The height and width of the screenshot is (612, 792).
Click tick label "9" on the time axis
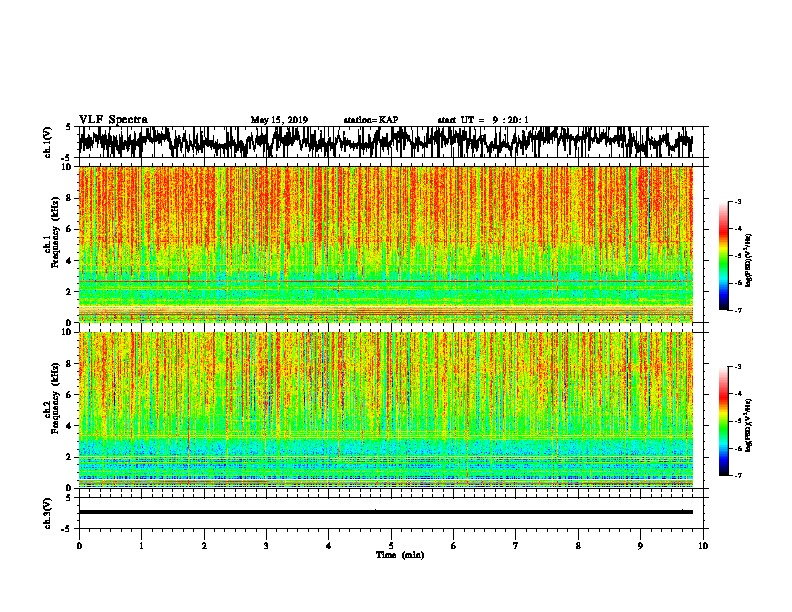[640, 546]
